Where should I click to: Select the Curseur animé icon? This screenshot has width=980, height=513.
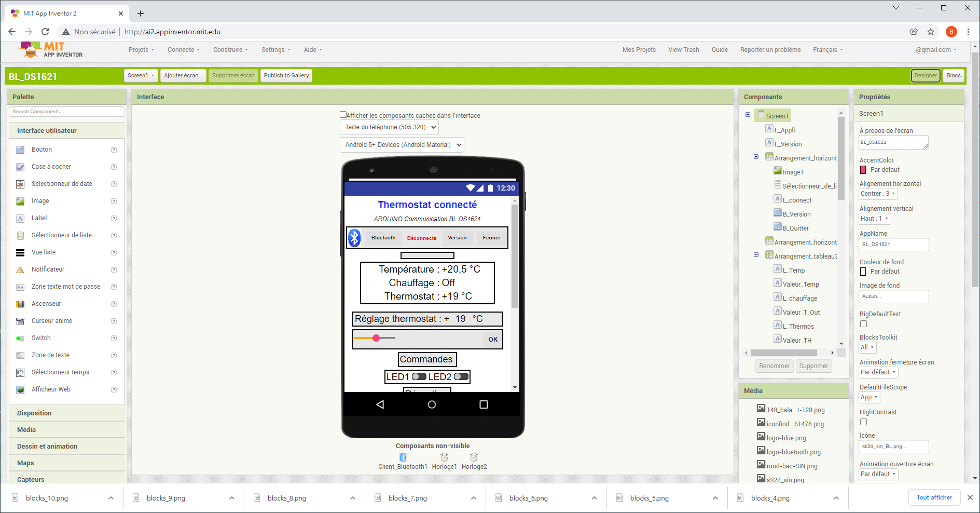pos(20,321)
